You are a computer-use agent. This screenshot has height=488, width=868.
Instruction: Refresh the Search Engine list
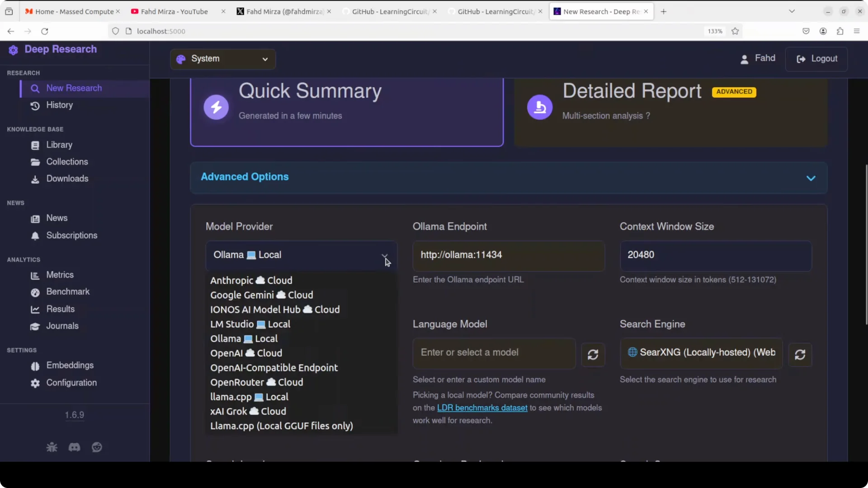[x=800, y=355]
